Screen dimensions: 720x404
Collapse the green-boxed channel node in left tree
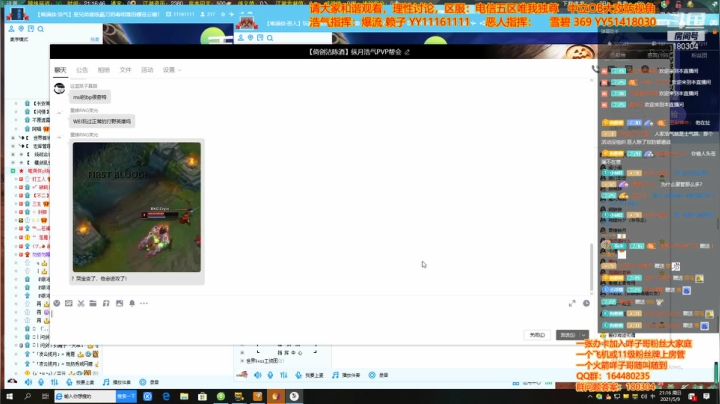click(x=13, y=171)
